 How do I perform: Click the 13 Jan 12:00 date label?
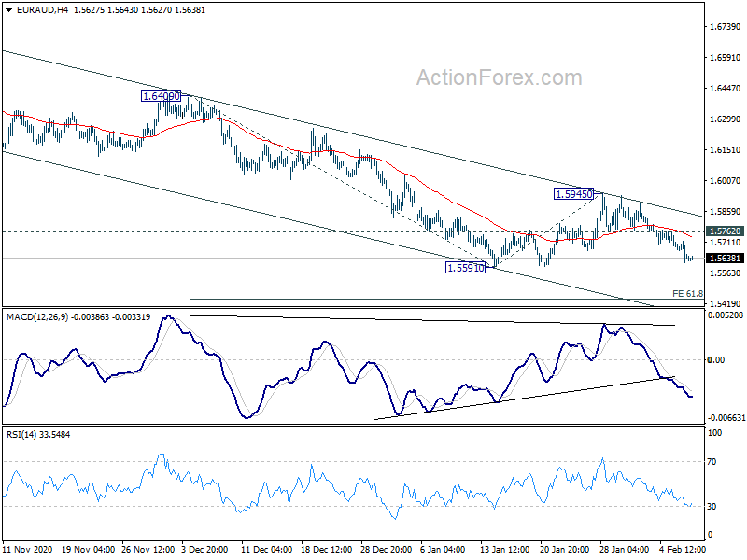point(505,550)
